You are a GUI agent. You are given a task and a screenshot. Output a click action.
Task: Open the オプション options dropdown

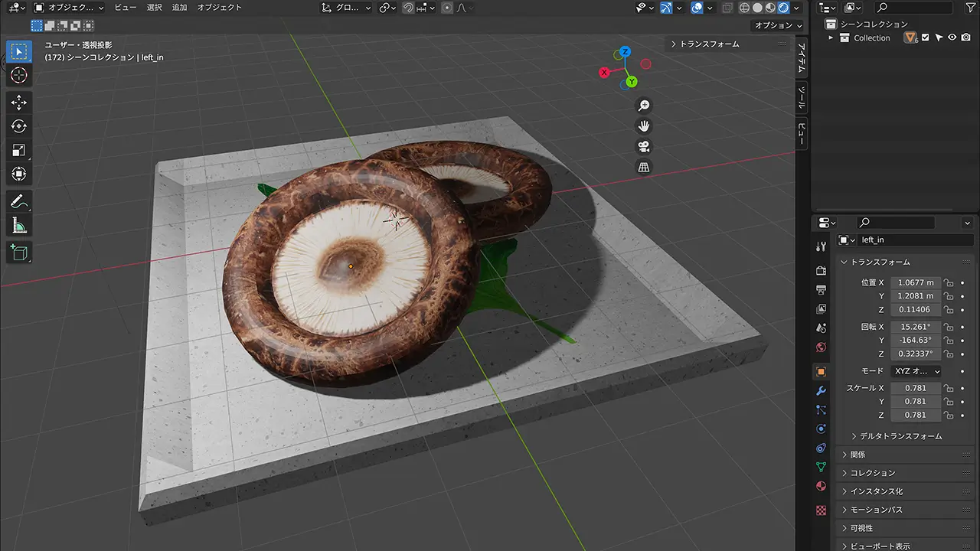pyautogui.click(x=778, y=25)
